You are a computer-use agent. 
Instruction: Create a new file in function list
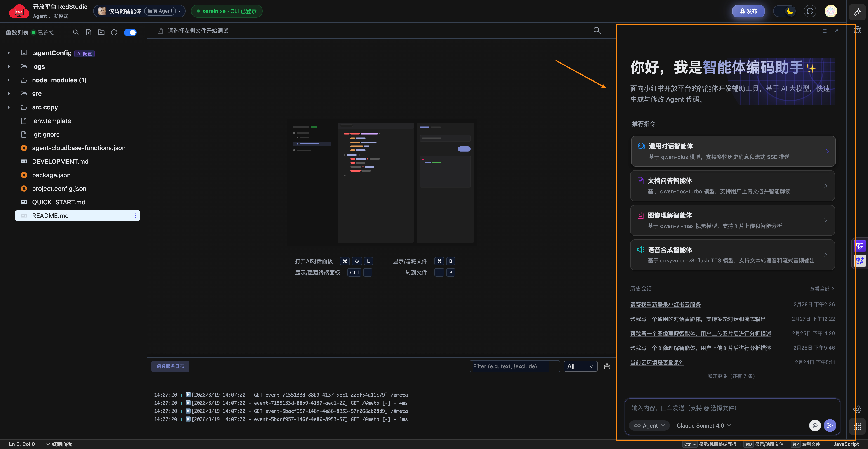89,32
